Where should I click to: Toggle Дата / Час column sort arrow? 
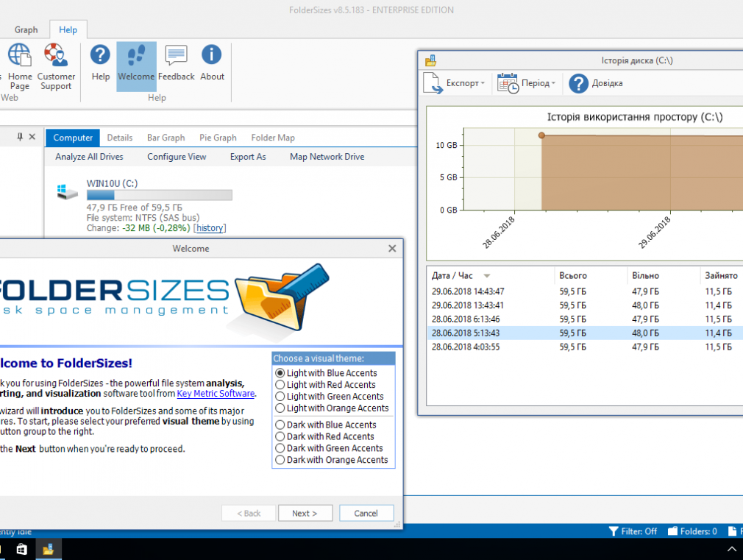point(487,276)
